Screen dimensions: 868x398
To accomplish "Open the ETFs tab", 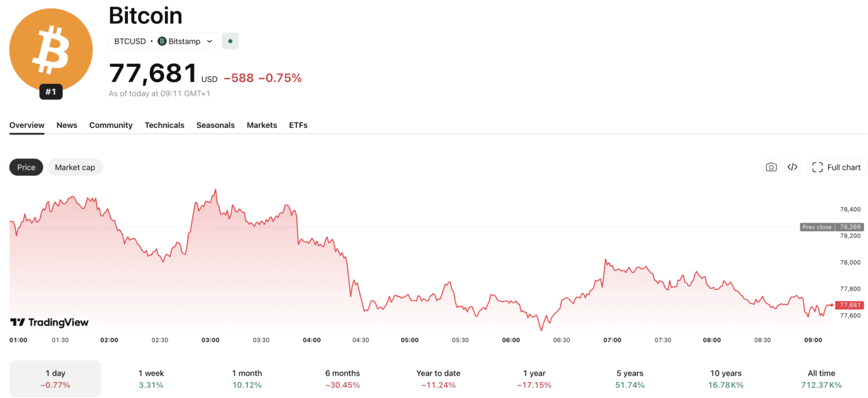I will pyautogui.click(x=298, y=125).
